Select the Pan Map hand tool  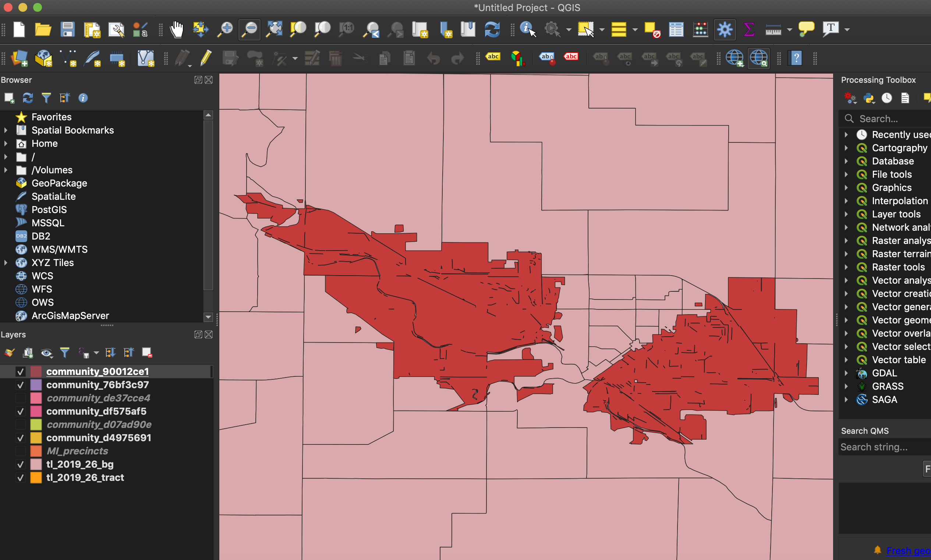176,29
